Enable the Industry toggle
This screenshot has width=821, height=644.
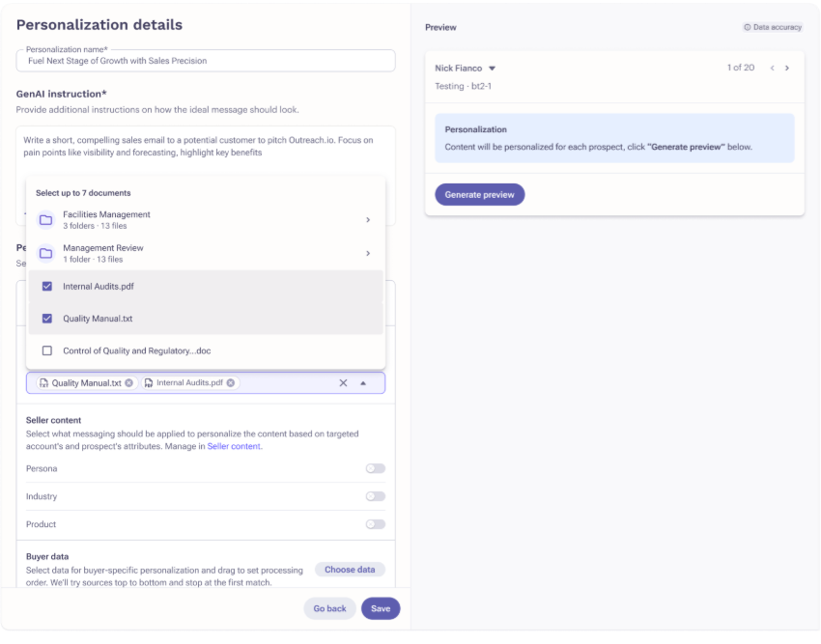click(375, 496)
